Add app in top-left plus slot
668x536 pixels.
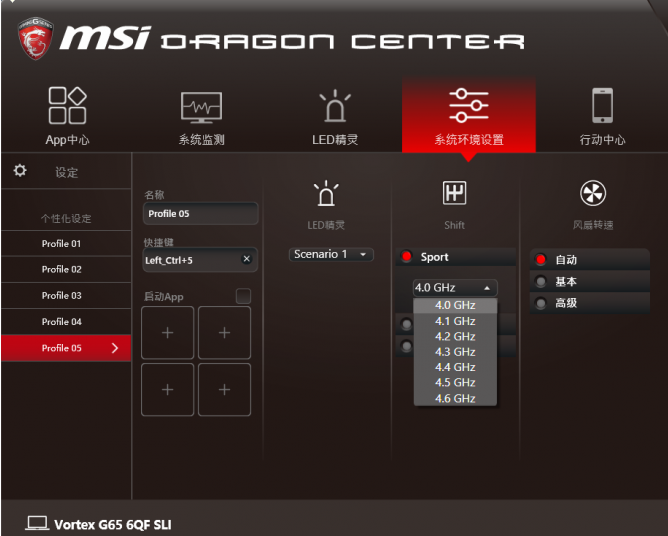pos(167,333)
